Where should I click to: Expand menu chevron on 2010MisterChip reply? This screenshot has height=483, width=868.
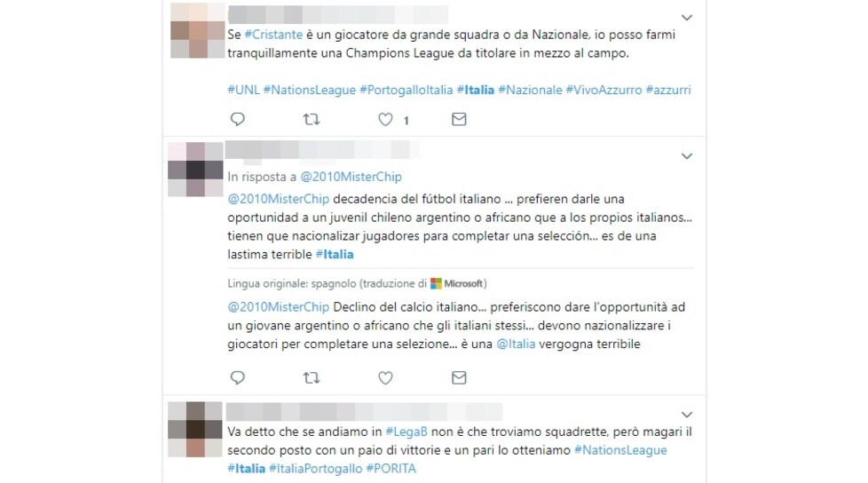(686, 156)
